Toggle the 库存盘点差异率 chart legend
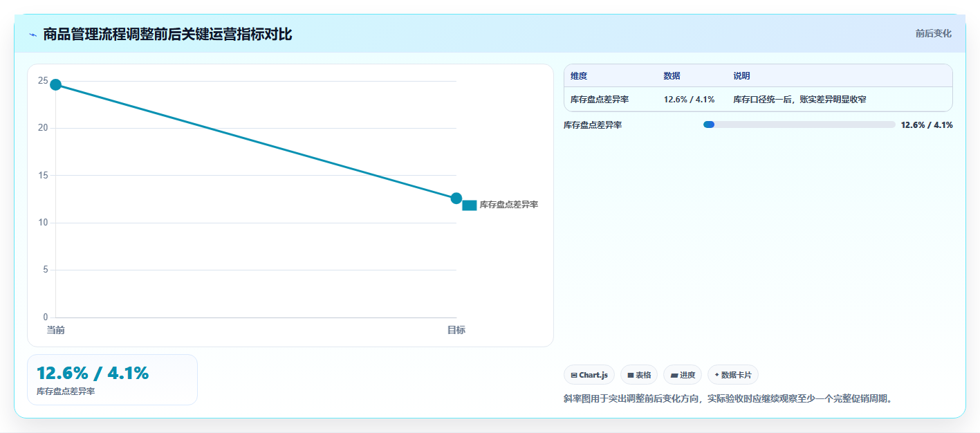The width and height of the screenshot is (980, 433). tap(501, 205)
